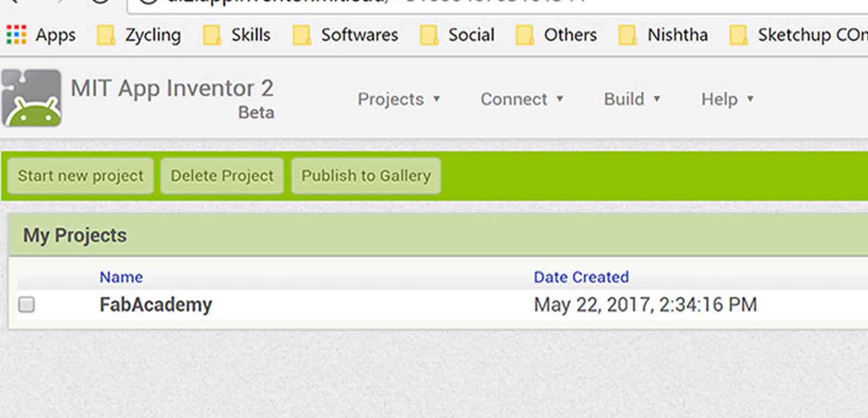Sort projects by the Name column
Screen dimensions: 868x418
[121, 277]
